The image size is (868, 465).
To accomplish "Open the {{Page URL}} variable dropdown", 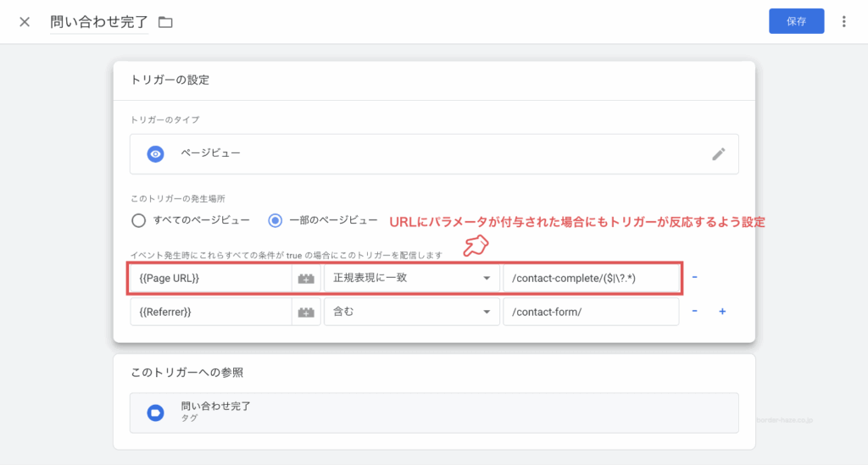I will point(210,278).
